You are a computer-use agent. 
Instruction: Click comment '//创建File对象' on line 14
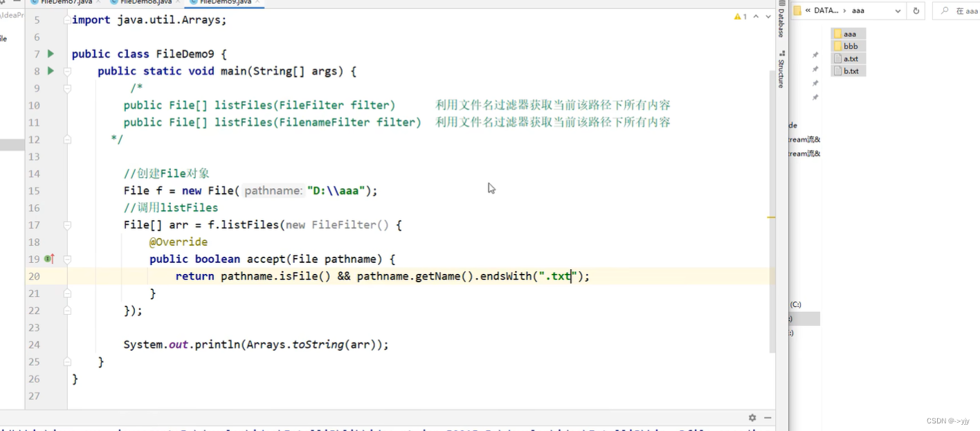[166, 174]
